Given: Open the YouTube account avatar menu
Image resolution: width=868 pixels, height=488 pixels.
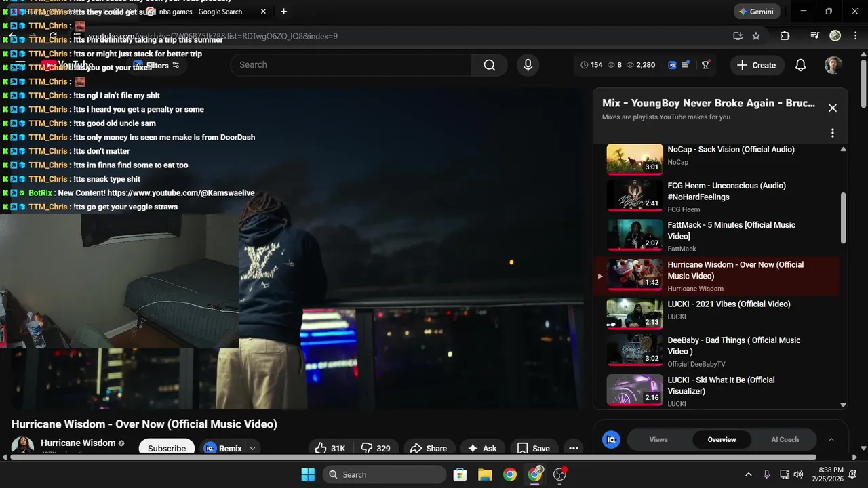Looking at the screenshot, I should point(833,65).
